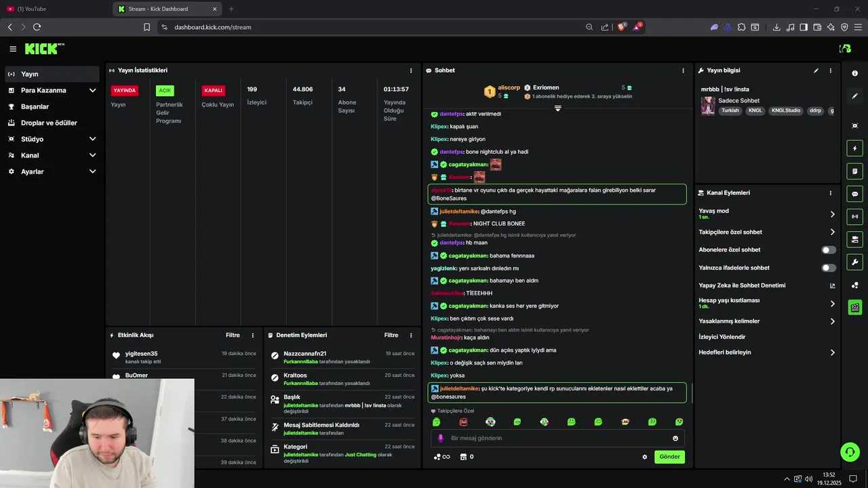Click the shop icon showing 0
Screen dimensions: 868x488
[x=467, y=457]
